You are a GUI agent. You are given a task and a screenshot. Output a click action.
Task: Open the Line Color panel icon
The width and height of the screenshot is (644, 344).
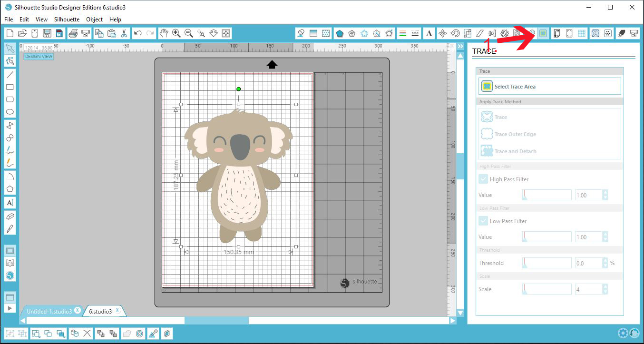402,33
